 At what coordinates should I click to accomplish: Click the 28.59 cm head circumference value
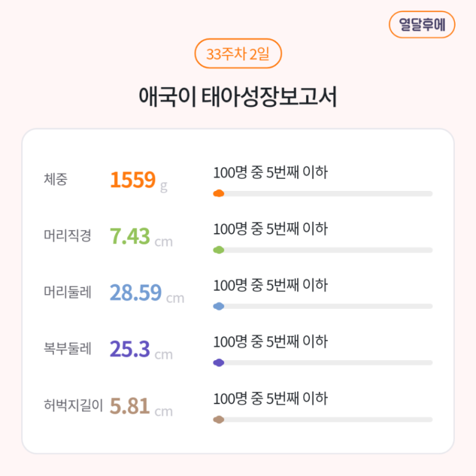(x=147, y=293)
